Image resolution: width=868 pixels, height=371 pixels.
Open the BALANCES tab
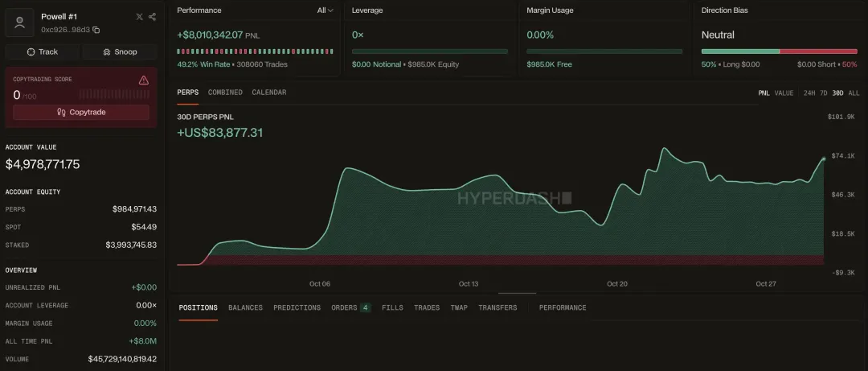point(245,307)
